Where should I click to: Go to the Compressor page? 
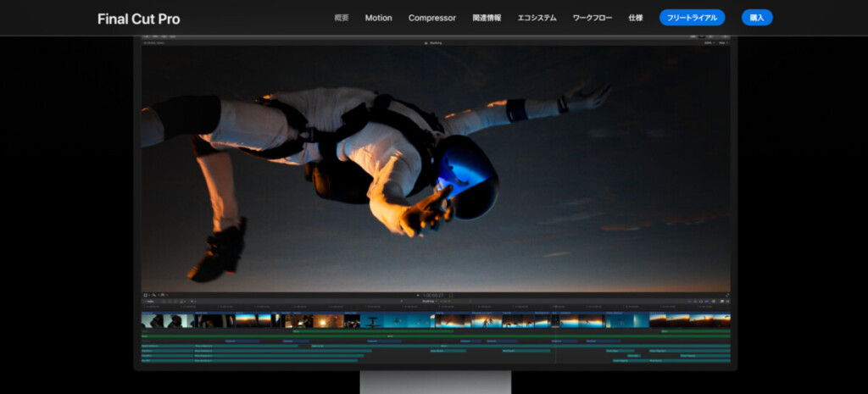432,18
